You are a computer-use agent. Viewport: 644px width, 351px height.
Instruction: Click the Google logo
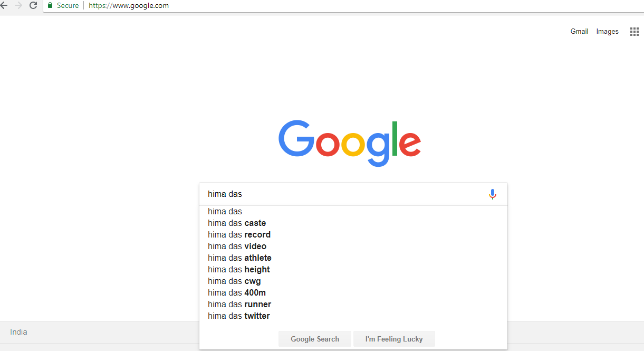pos(349,143)
